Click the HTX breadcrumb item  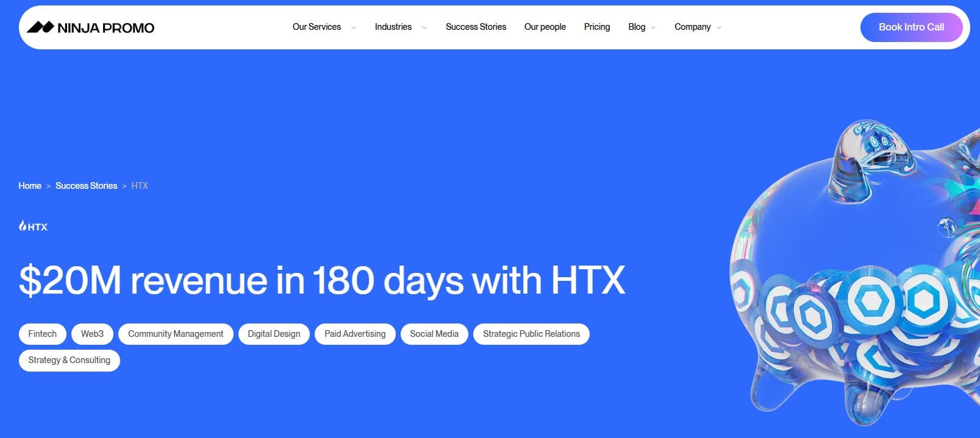pyautogui.click(x=140, y=186)
